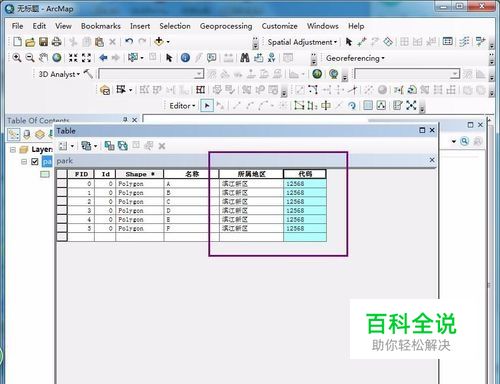Toggle the park layer visibility checkbox

tap(35, 162)
